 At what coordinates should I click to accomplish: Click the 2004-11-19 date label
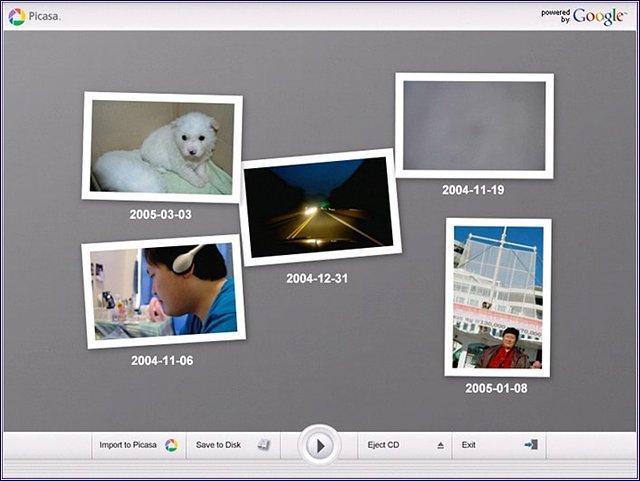[x=473, y=190]
